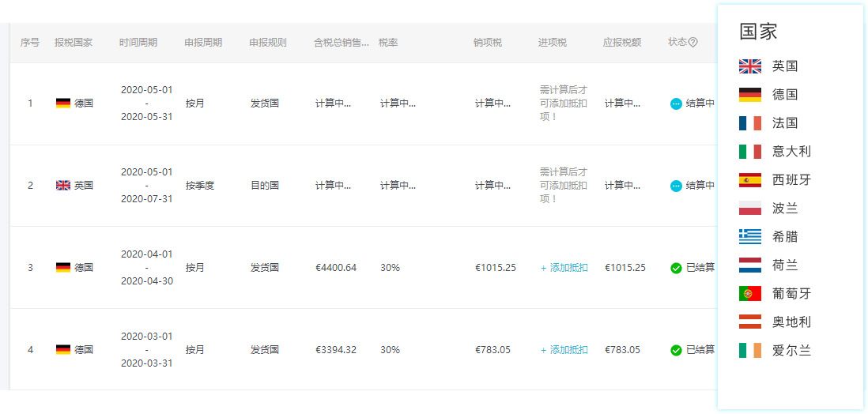868x414 pixels.
Task: Click the 国家 panel heading
Action: tap(758, 32)
